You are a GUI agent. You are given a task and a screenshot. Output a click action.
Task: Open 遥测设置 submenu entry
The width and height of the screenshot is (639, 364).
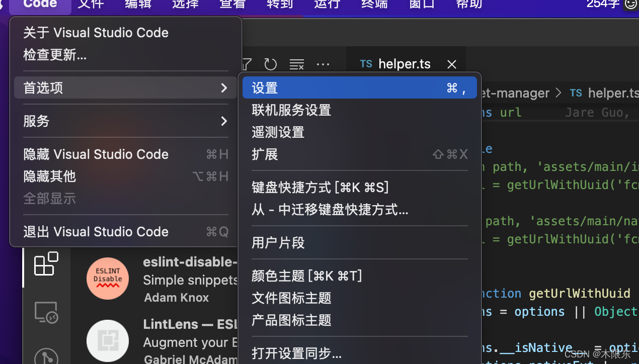[360, 132]
